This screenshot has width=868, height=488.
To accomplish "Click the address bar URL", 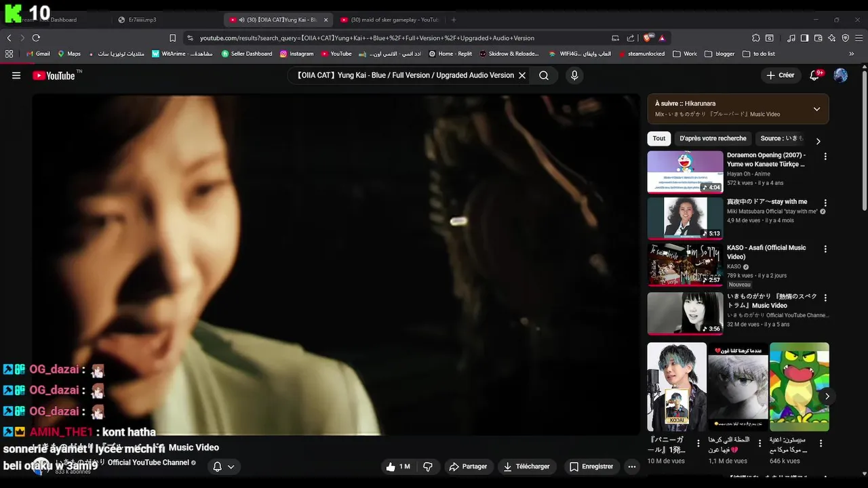I will click(x=367, y=38).
